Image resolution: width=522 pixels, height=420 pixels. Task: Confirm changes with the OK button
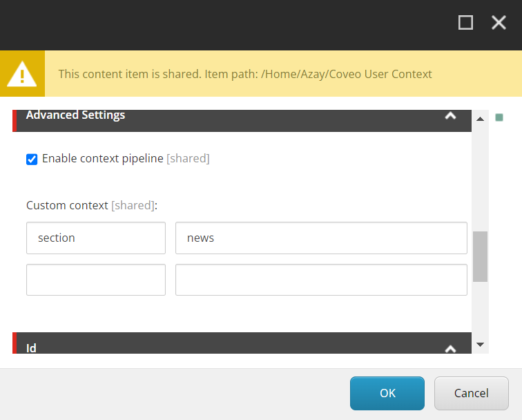pyautogui.click(x=387, y=393)
